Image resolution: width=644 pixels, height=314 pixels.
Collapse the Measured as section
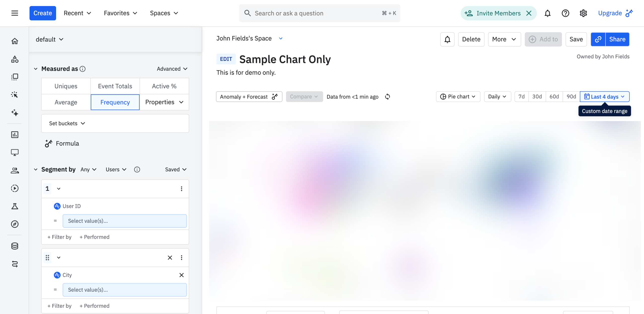(x=36, y=69)
